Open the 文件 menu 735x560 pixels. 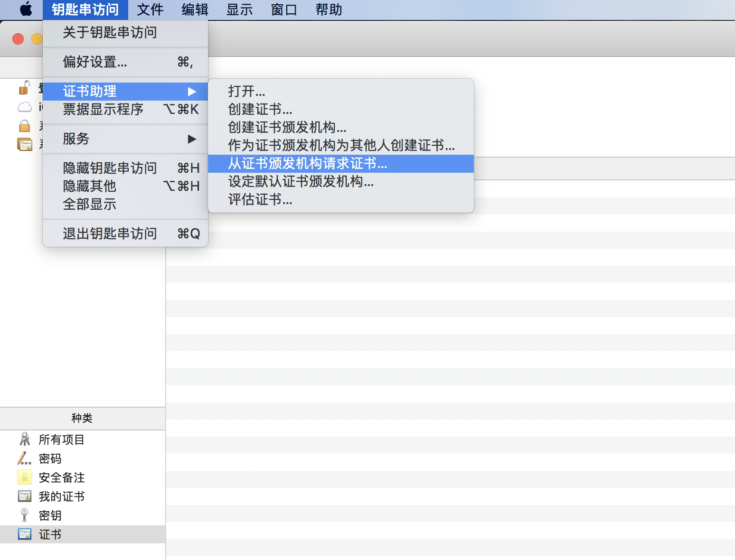pyautogui.click(x=150, y=9)
